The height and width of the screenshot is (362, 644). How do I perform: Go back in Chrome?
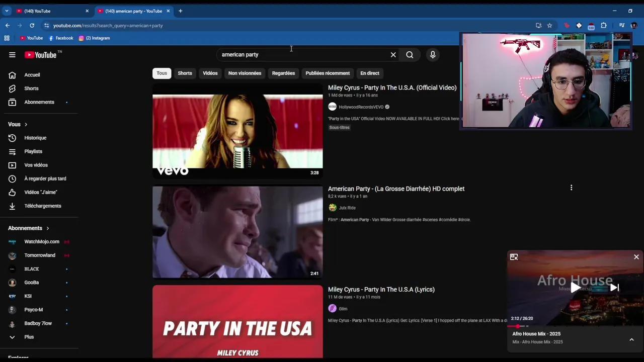pyautogui.click(x=8, y=25)
